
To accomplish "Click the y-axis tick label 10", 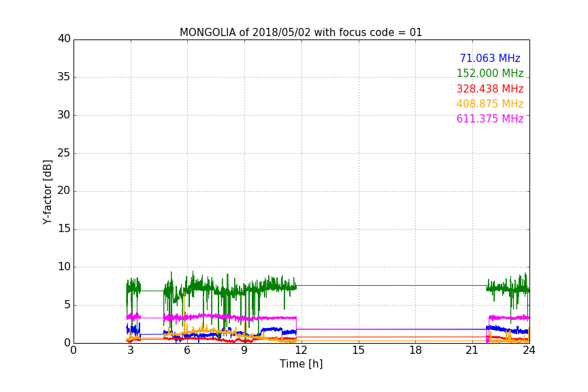I will tap(64, 267).
